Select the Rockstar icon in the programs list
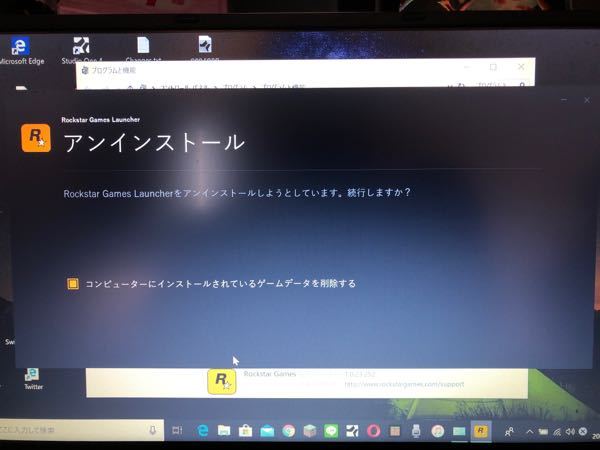 click(222, 382)
